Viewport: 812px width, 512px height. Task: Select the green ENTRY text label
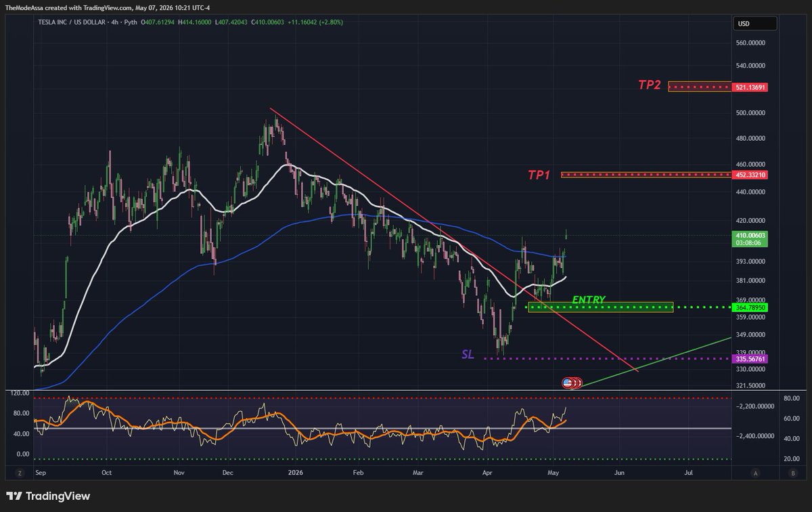tap(589, 299)
